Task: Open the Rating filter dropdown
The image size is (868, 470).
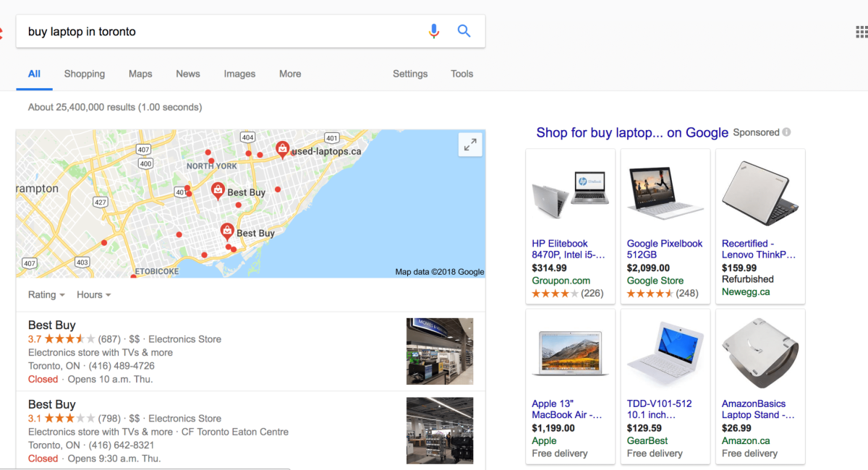Action: click(46, 295)
